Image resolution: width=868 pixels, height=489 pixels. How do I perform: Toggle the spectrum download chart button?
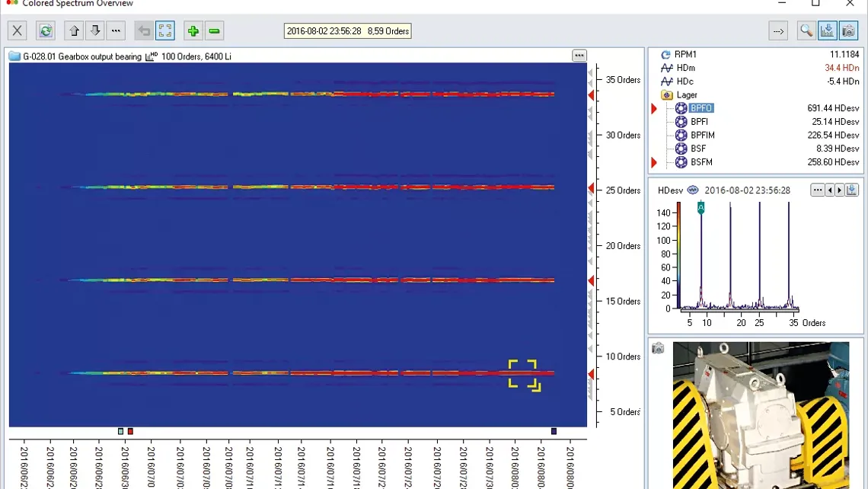[x=828, y=30]
